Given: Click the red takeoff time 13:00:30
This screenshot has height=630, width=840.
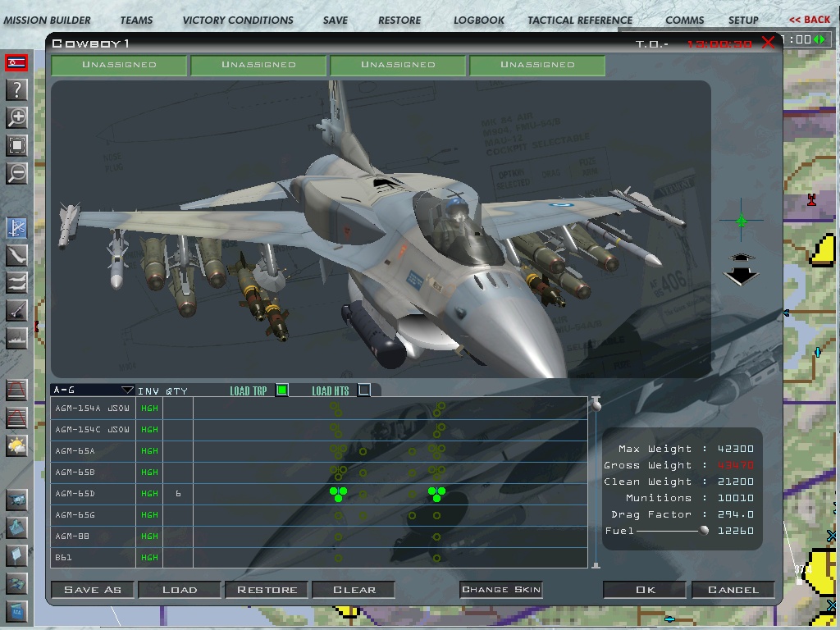Looking at the screenshot, I should pos(719,44).
